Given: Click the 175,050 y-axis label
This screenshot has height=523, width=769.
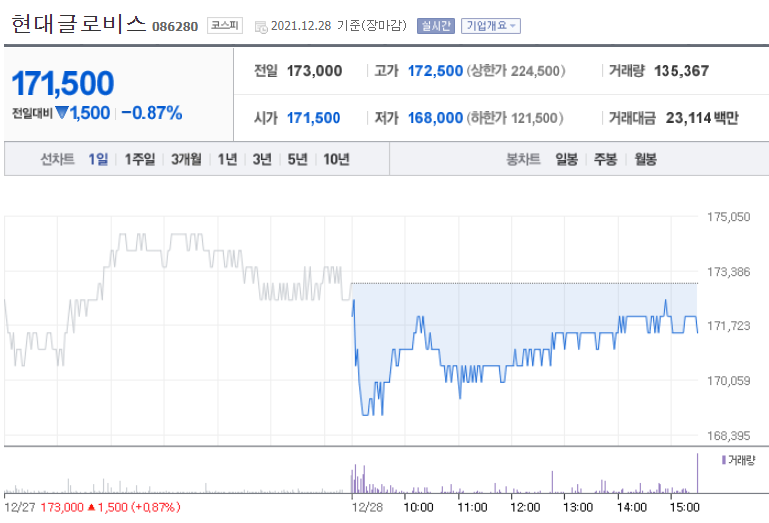Looking at the screenshot, I should (x=728, y=217).
